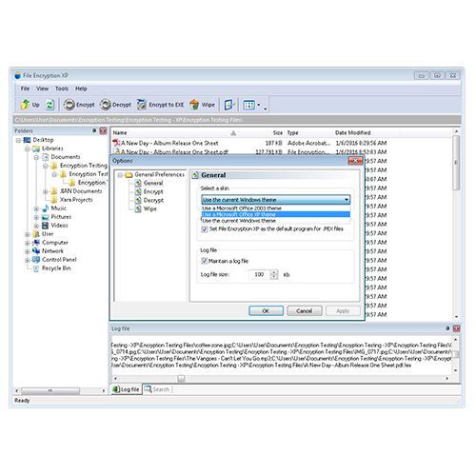Open the Help menu
Screen dimensions: 476x476
point(81,89)
